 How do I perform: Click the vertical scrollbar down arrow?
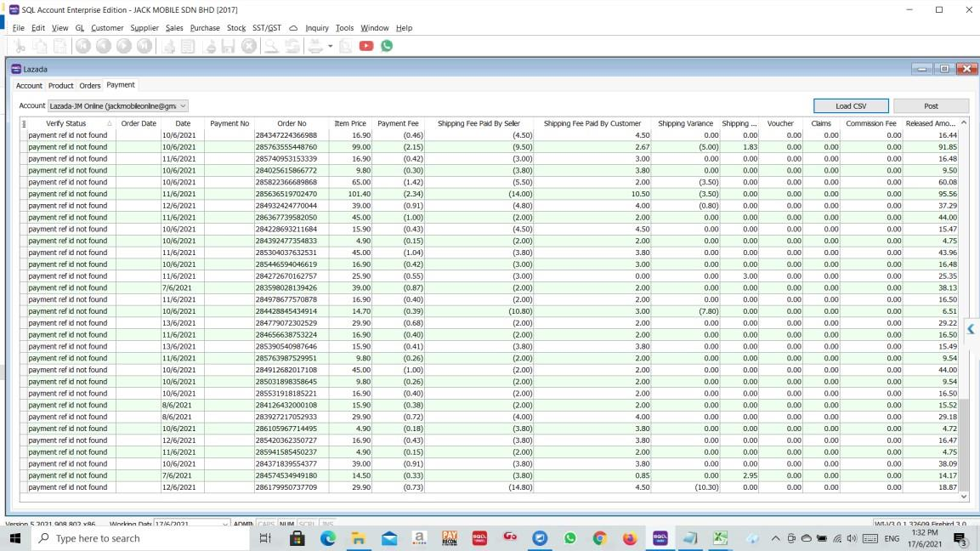(x=963, y=497)
